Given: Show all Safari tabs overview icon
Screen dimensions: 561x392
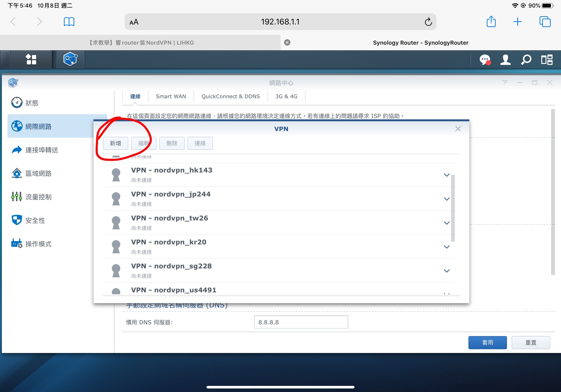Looking at the screenshot, I should pos(545,22).
